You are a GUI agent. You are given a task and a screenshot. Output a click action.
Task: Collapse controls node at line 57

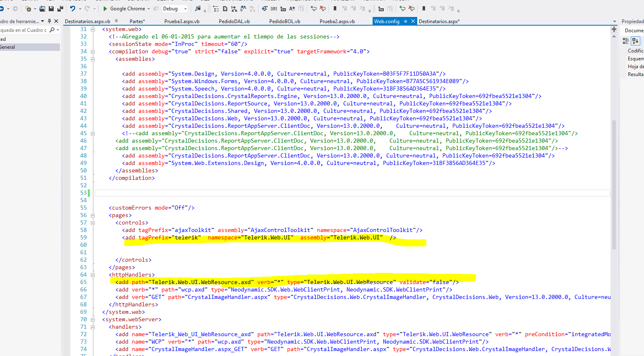(x=93, y=223)
